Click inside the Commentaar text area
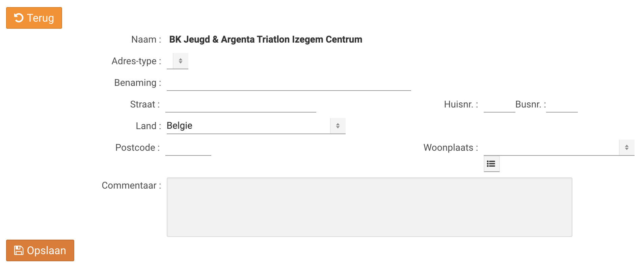Image resolution: width=644 pixels, height=267 pixels. click(x=369, y=207)
